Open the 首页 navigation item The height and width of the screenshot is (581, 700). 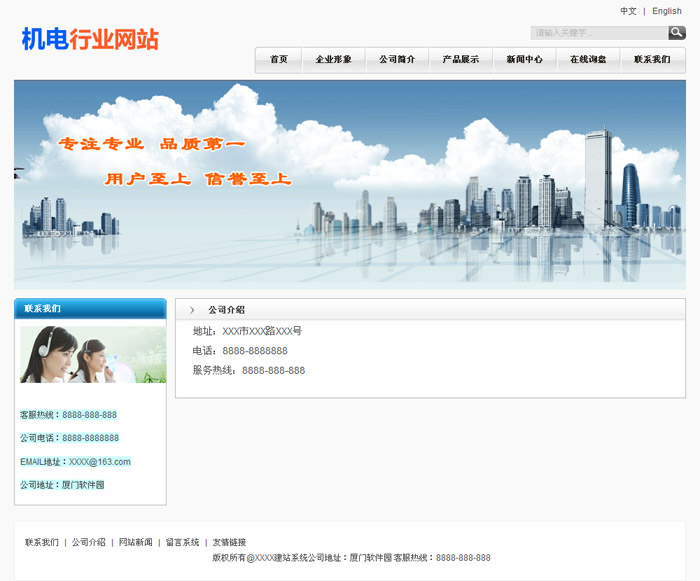coord(279,60)
